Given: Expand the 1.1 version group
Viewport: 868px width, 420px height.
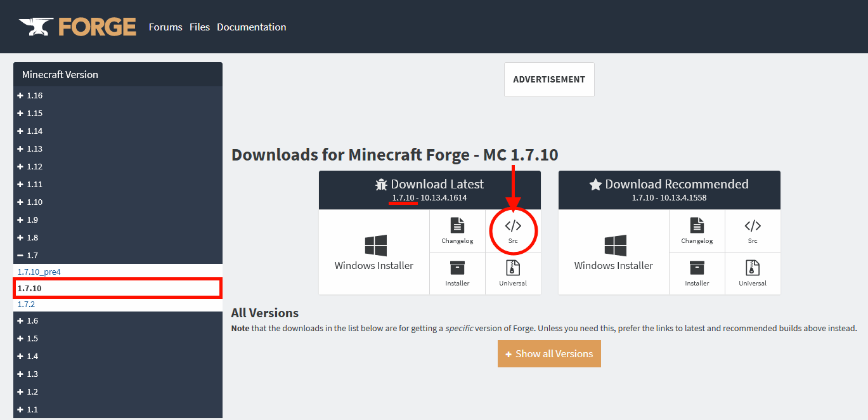Looking at the screenshot, I should [118, 409].
